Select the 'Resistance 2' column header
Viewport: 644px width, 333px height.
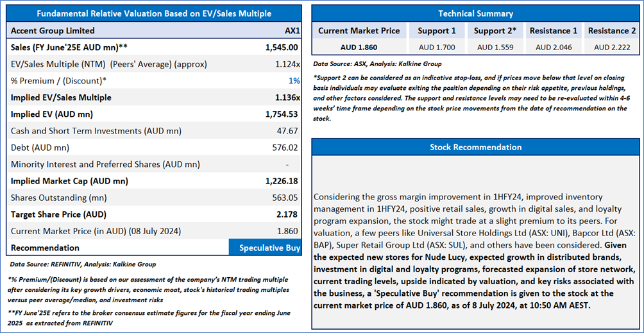[x=611, y=31]
